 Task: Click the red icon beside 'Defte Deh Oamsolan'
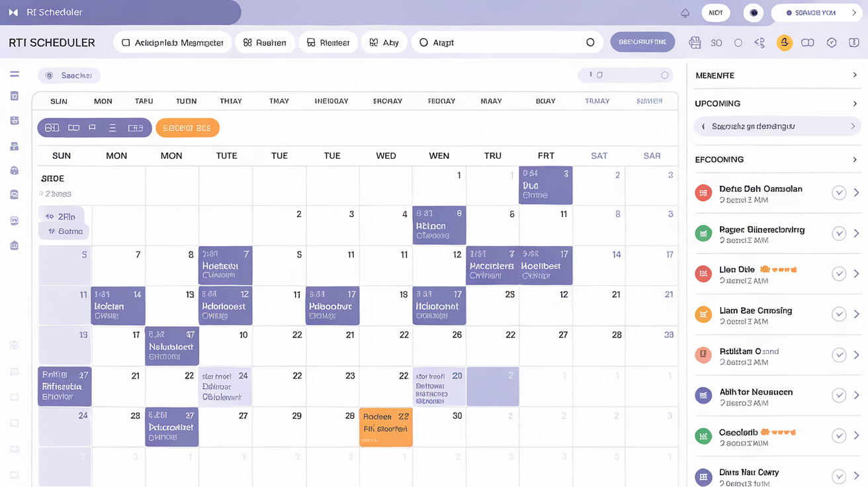(703, 193)
